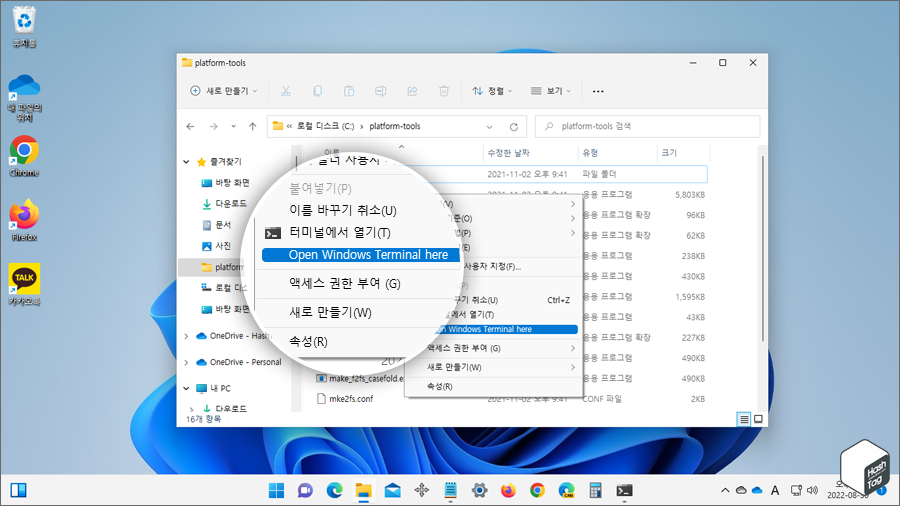Open the Chrome desktop shortcut
This screenshot has width=900, height=506.
tap(24, 156)
